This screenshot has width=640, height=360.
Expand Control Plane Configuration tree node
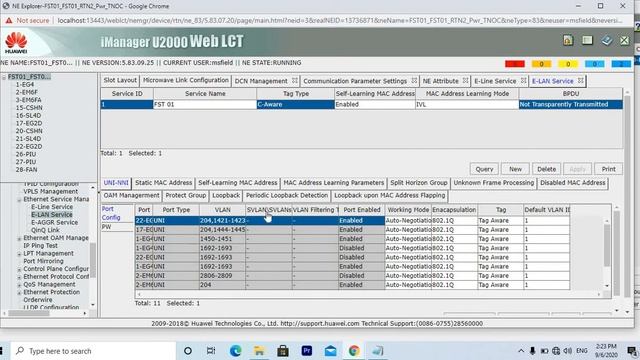[19, 269]
